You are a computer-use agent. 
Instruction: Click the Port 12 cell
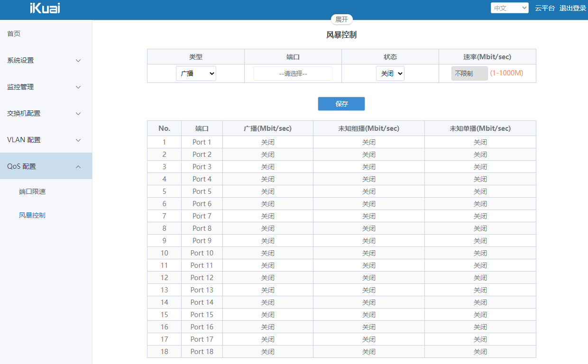tap(202, 278)
